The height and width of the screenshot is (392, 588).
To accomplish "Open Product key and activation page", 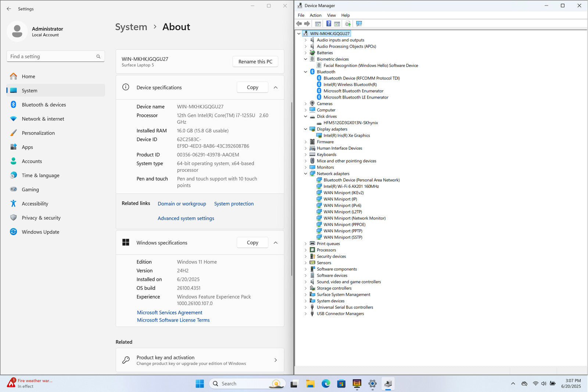I will pyautogui.click(x=200, y=360).
